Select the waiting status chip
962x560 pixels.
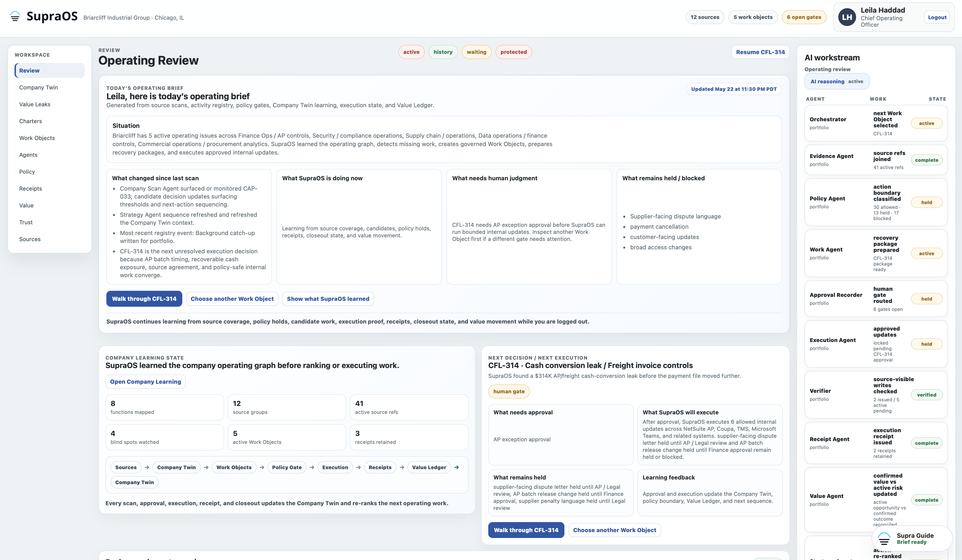pyautogui.click(x=476, y=52)
